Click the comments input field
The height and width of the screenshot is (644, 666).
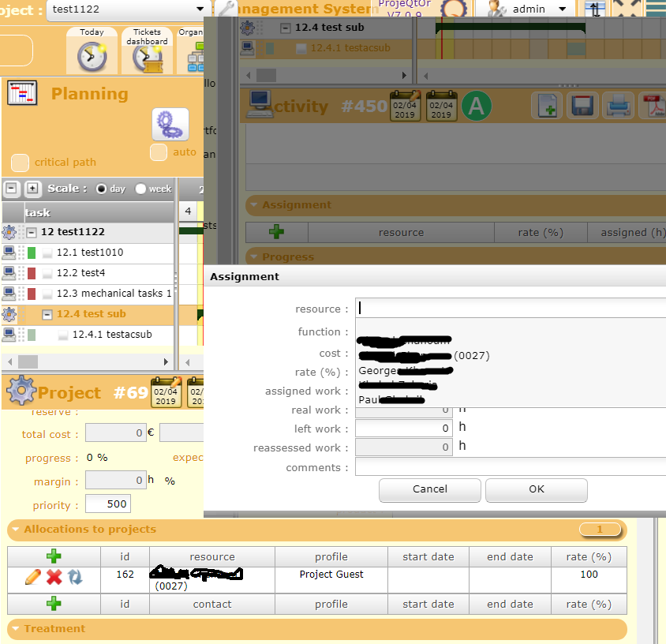tap(510, 467)
